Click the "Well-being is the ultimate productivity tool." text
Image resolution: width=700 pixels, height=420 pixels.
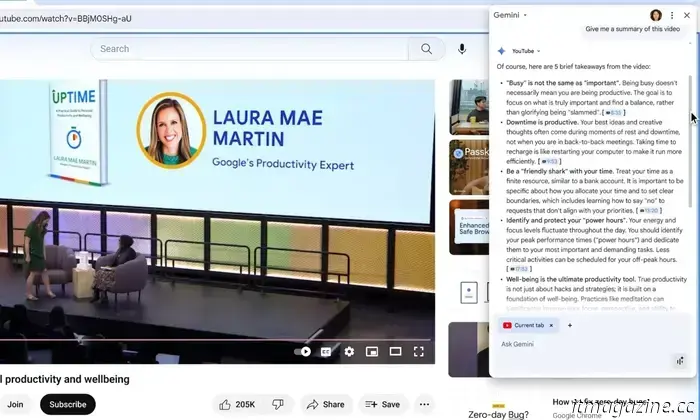(571, 279)
